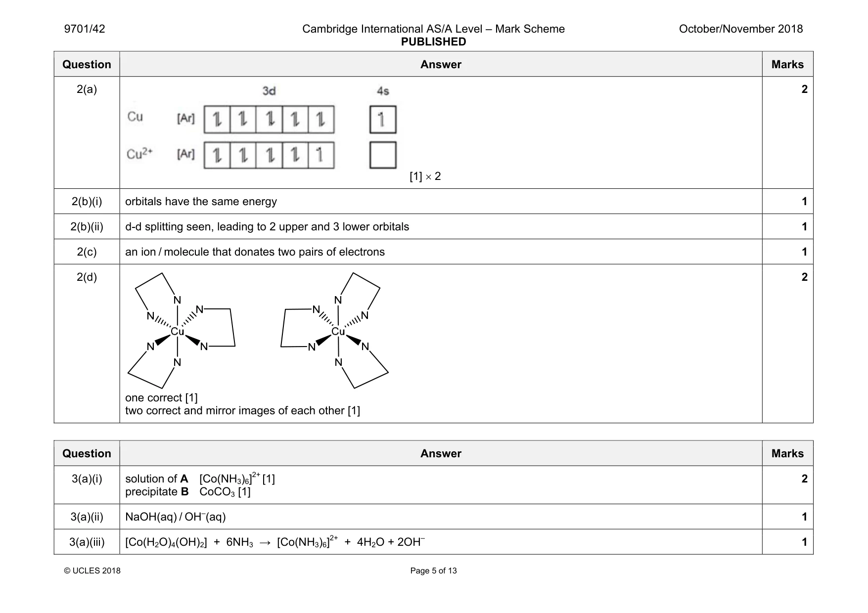Click the 'd-d splitting seen' answer text
This screenshot has height=613, width=868.
pos(267,227)
